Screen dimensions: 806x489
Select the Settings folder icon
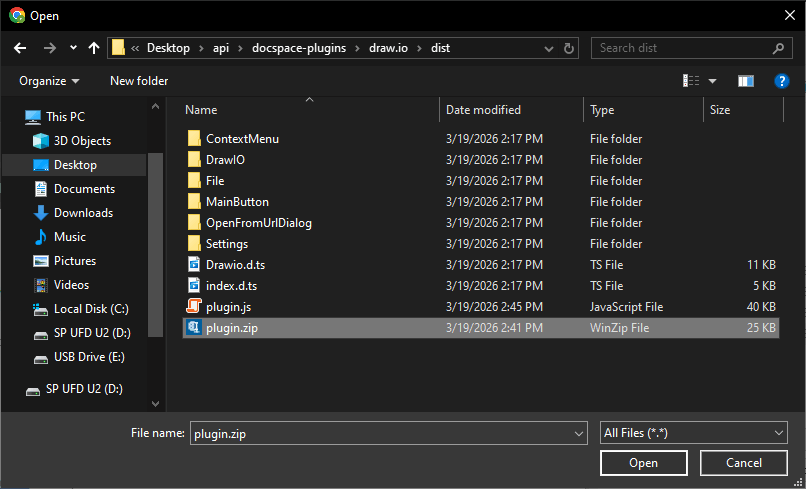194,244
